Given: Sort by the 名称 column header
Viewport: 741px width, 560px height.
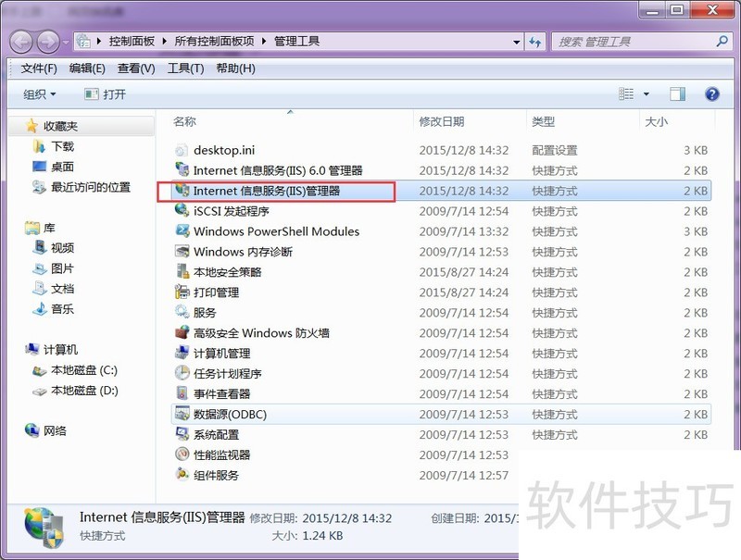Looking at the screenshot, I should (x=184, y=122).
